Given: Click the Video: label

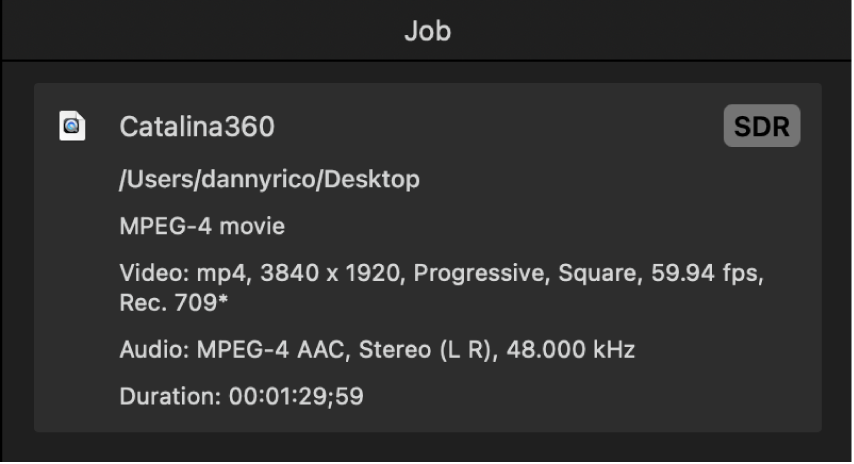Looking at the screenshot, I should coord(146,273).
